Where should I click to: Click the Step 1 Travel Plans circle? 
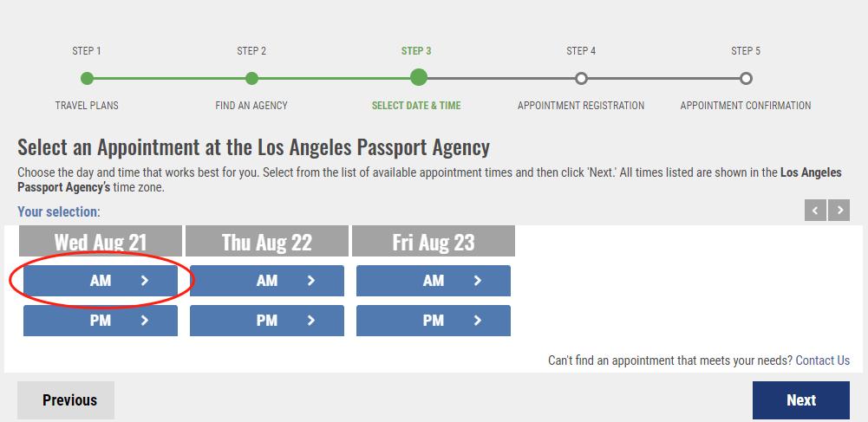[87, 79]
